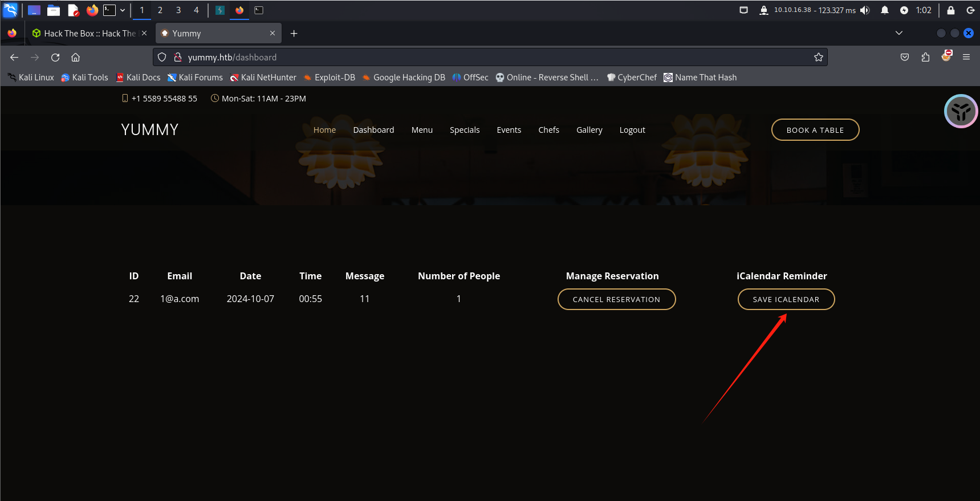The height and width of the screenshot is (501, 980).
Task: Click the Save to Pocket icon
Action: click(905, 57)
